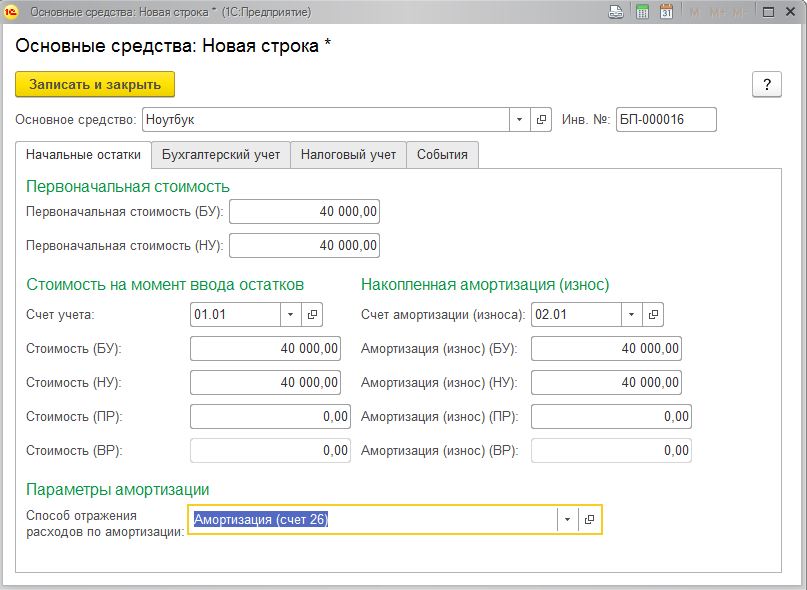Open the Способ отражения расходов item card
This screenshot has height=590, width=807.
(590, 520)
